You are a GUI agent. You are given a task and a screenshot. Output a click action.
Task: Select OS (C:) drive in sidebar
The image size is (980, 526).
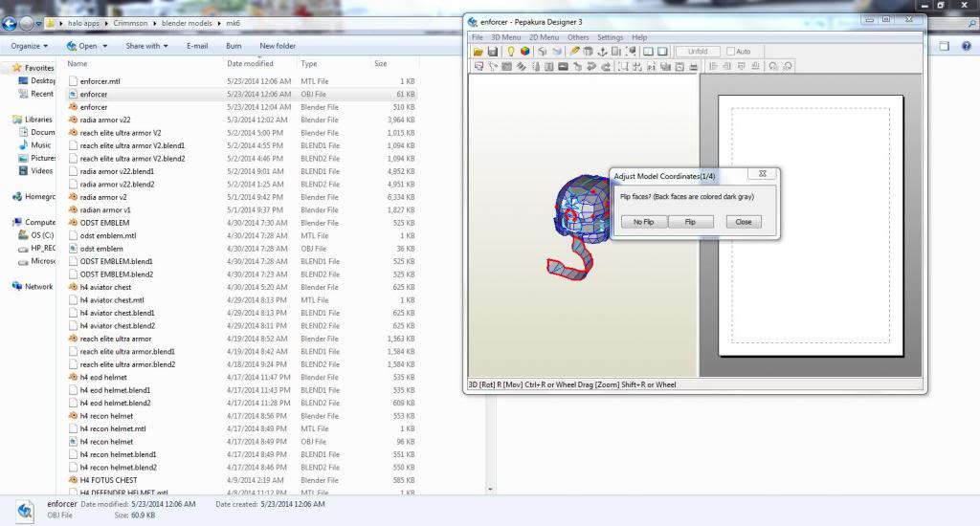point(37,235)
